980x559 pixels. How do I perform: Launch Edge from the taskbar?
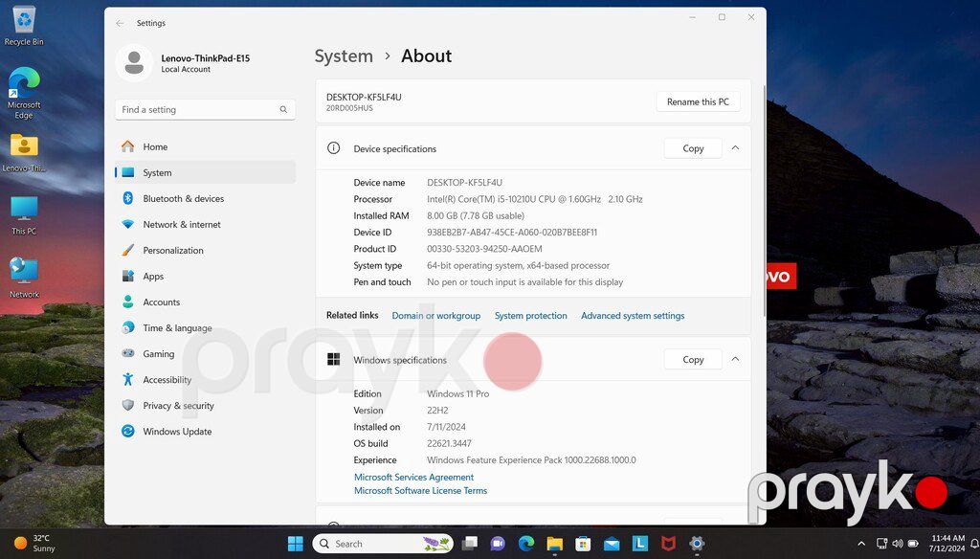[x=526, y=544]
